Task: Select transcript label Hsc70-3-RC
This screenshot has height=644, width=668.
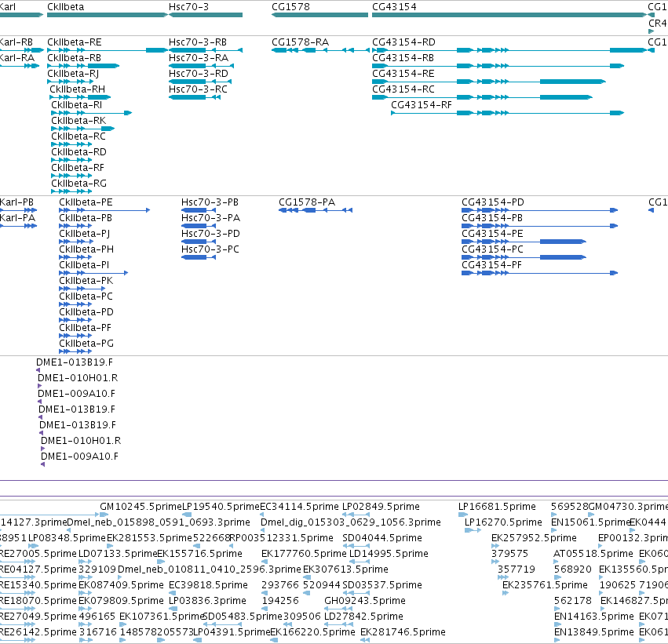Action: tap(198, 89)
